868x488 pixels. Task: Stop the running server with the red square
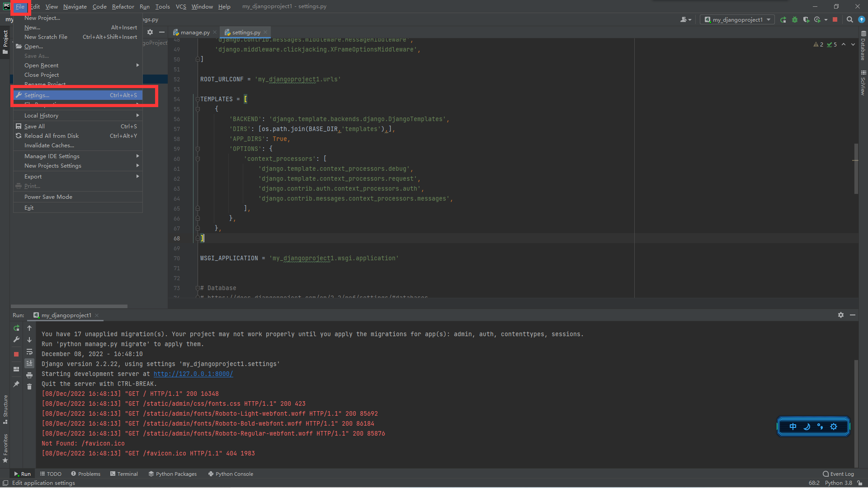[x=835, y=20]
